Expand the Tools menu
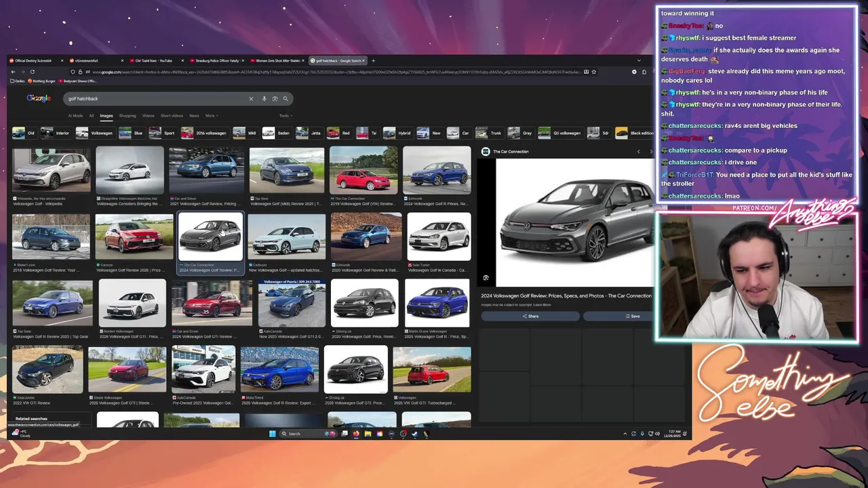This screenshot has height=488, width=868. tap(285, 116)
